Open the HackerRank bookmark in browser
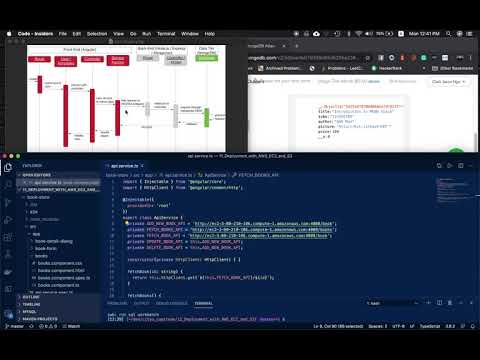Image resolution: width=480 pixels, height=360 pixels. click(x=387, y=68)
